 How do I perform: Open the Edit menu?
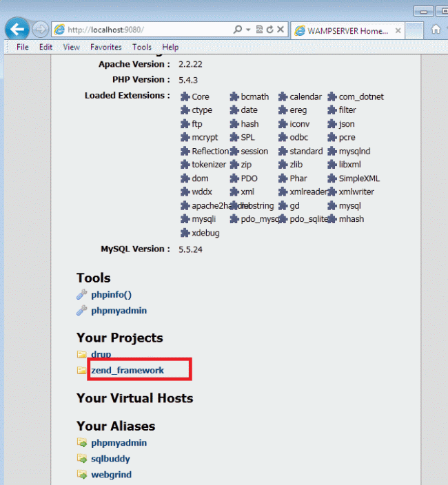coord(45,47)
